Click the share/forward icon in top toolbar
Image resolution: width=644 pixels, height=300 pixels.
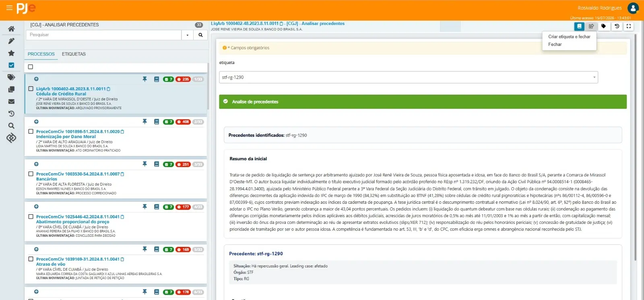591,26
